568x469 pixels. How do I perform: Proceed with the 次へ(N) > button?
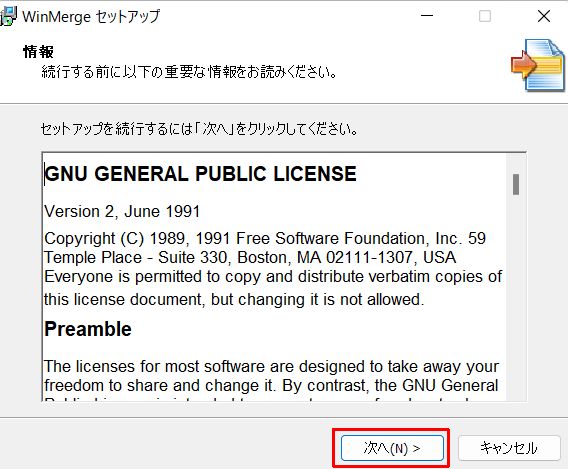(392, 448)
